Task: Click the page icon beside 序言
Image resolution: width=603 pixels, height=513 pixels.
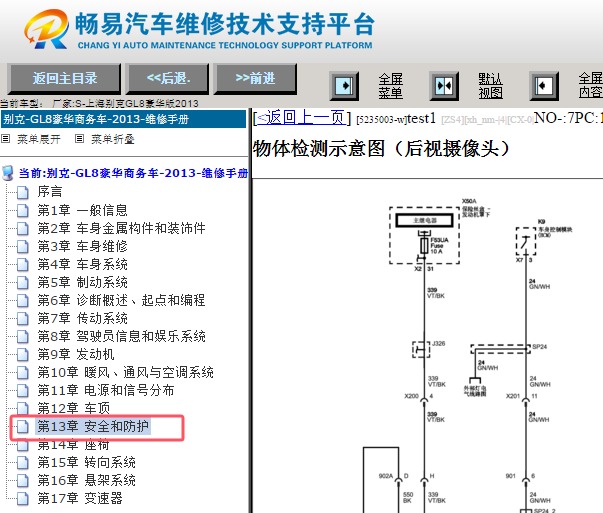Action: [x=23, y=192]
